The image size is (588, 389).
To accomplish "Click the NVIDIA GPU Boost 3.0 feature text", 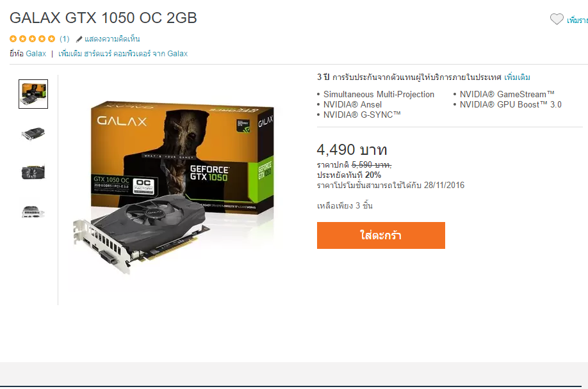I will point(510,104).
